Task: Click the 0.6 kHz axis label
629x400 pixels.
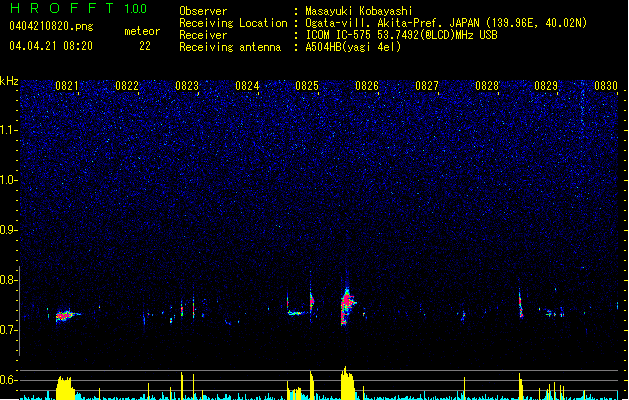Action: (x=8, y=380)
